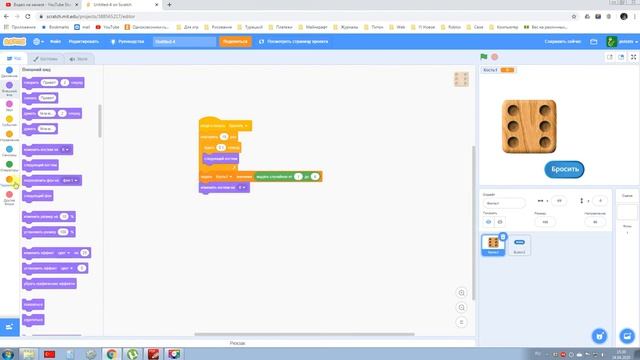
Task: Open variable dropdown in the set-variable block
Action: pyautogui.click(x=223, y=177)
